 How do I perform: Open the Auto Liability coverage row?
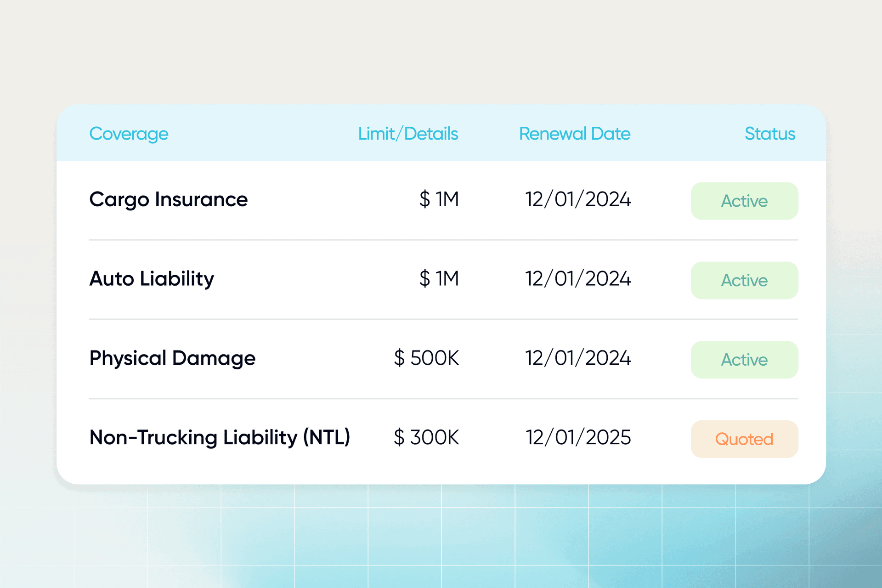(x=152, y=279)
